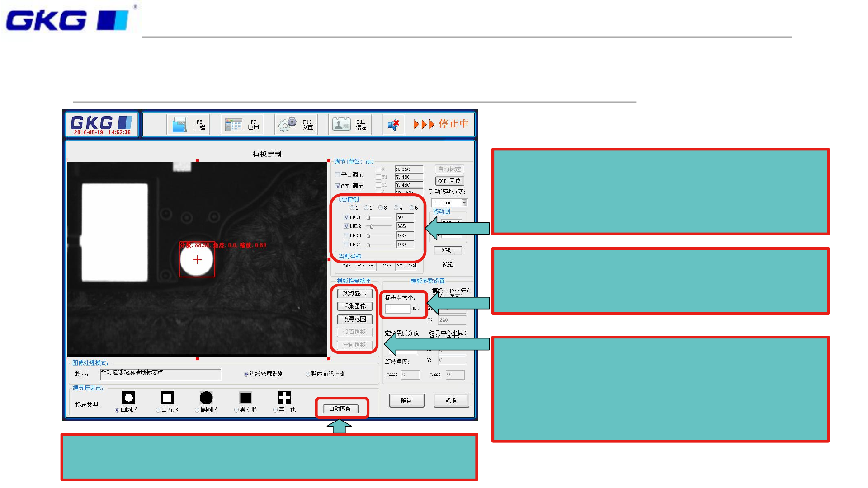Click the 标志点大小 mark size input field
Image resolution: width=868 pixels, height=488 pixels.
(397, 309)
